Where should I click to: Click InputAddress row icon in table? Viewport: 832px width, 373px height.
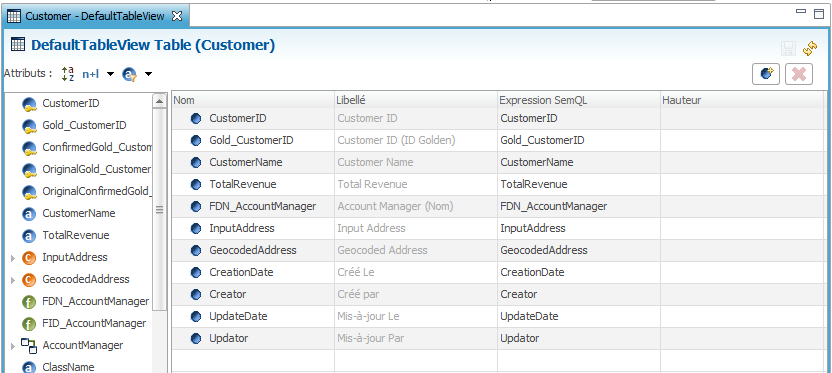tap(196, 229)
